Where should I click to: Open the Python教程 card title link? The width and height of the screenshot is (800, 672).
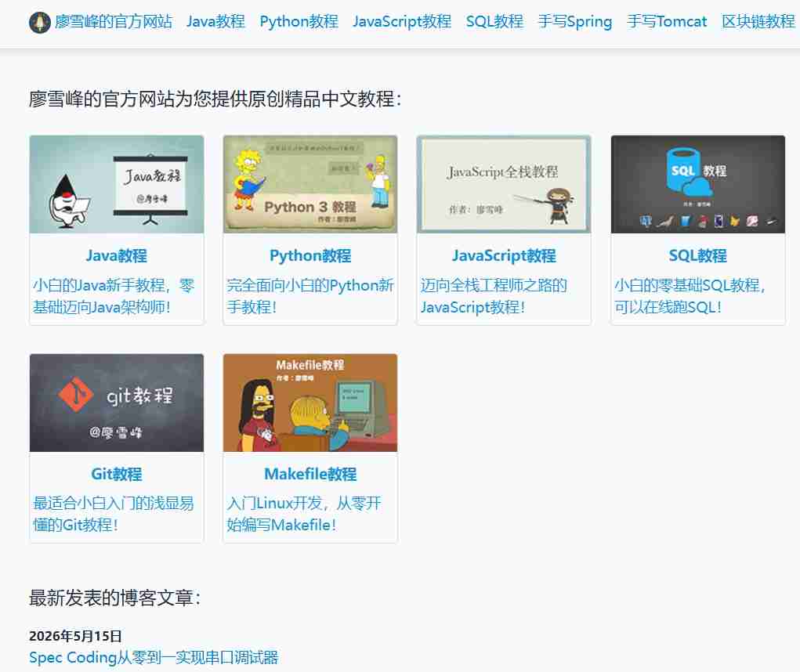click(x=310, y=255)
